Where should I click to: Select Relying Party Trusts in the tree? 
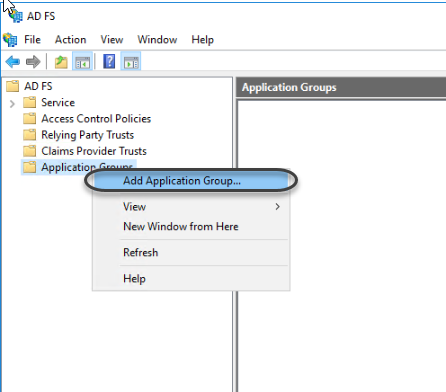click(x=87, y=135)
